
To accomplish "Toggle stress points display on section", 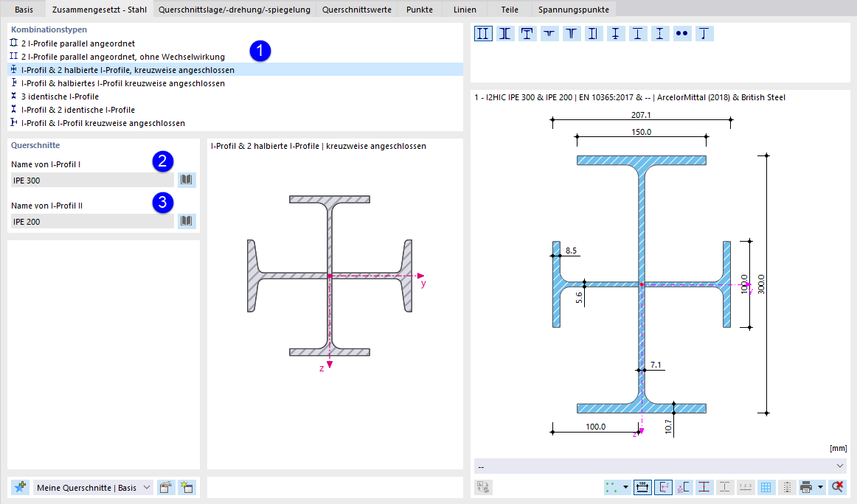I will [704, 487].
